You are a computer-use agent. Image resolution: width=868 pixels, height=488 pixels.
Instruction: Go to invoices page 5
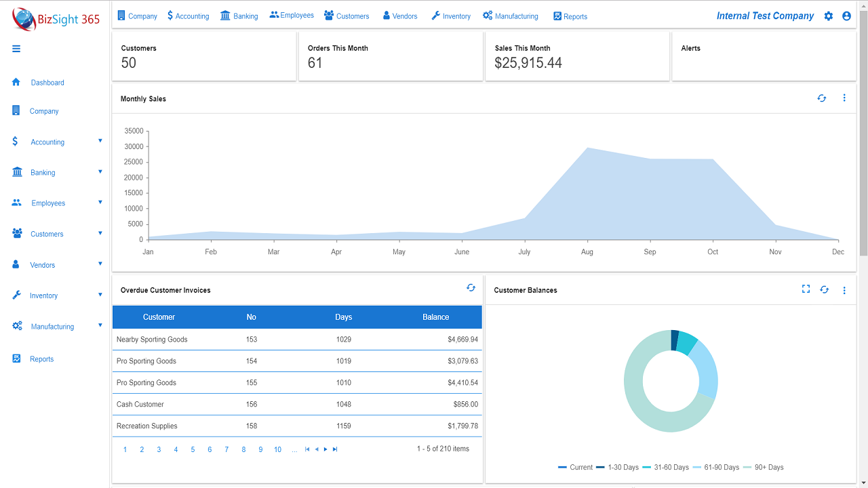click(x=193, y=449)
